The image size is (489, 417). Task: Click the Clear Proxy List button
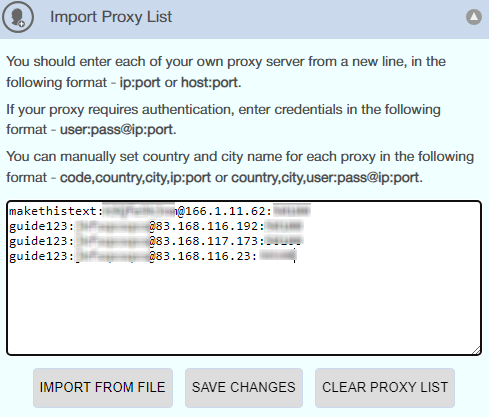[385, 388]
